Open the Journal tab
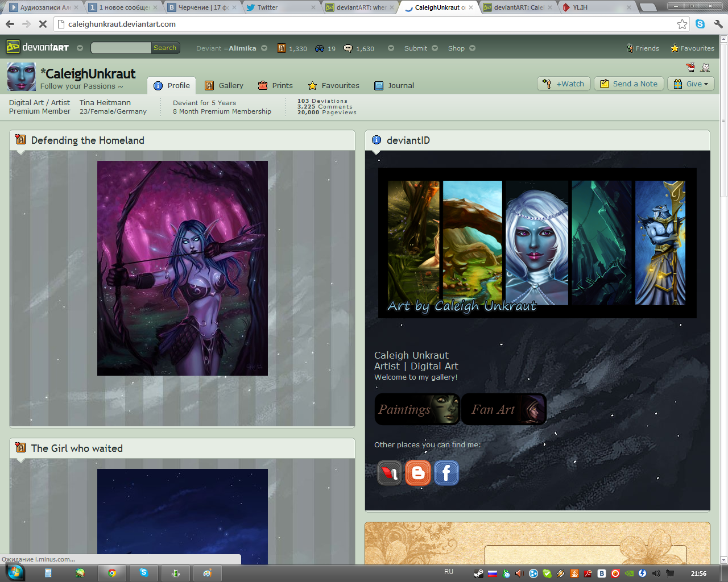 click(x=394, y=85)
